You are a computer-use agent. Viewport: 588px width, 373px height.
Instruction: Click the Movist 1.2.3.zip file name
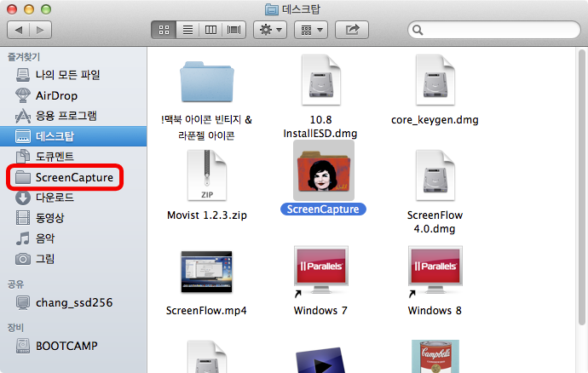coord(207,215)
